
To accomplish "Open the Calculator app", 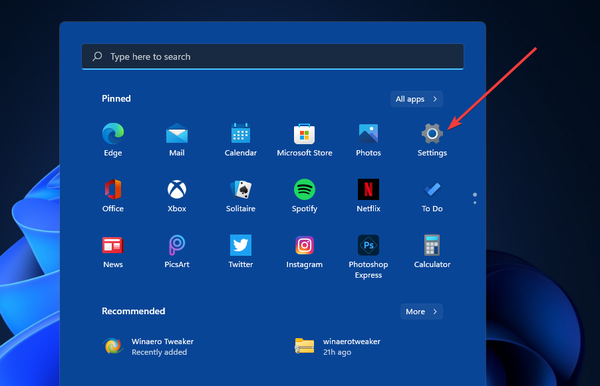I will pyautogui.click(x=432, y=251).
